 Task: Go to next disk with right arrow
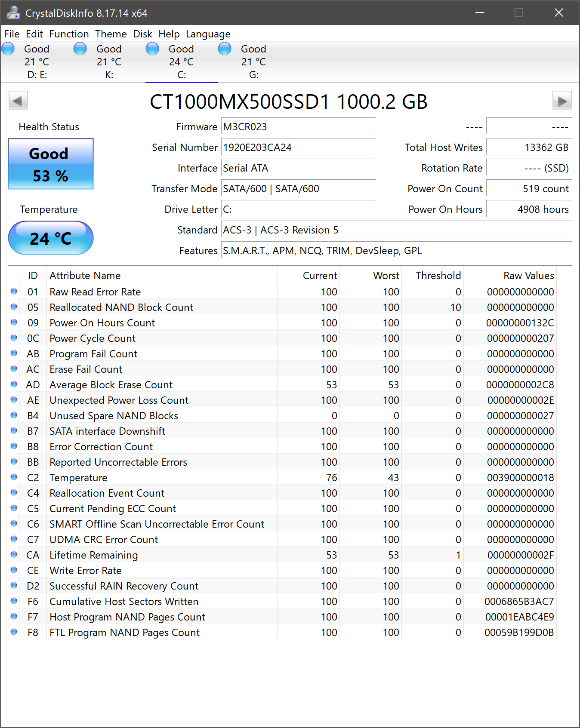[x=562, y=101]
